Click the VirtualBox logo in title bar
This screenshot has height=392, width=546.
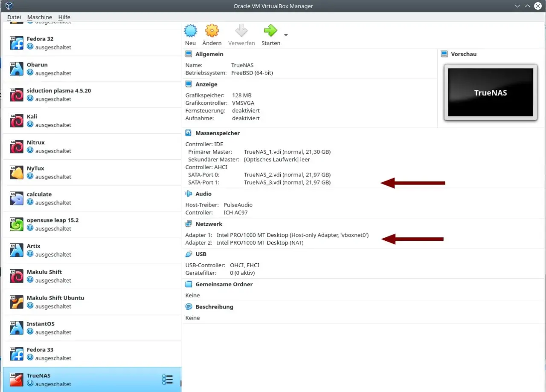tap(9, 6)
